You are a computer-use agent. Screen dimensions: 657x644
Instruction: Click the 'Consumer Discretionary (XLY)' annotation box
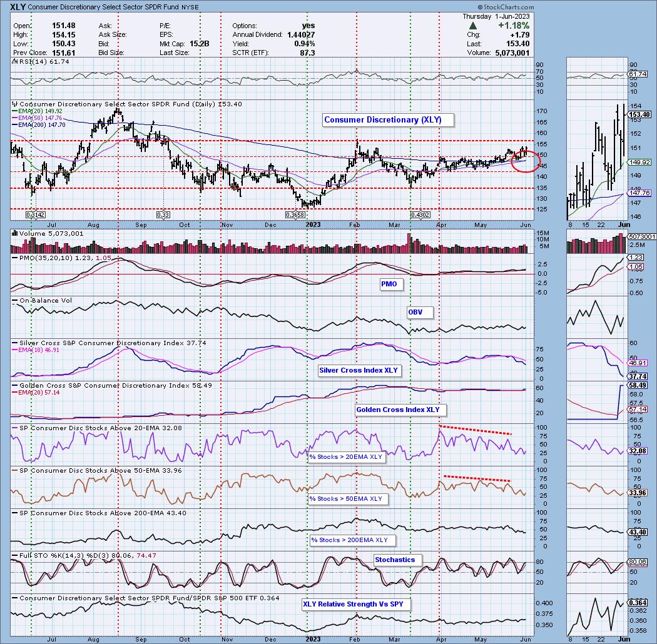point(389,120)
